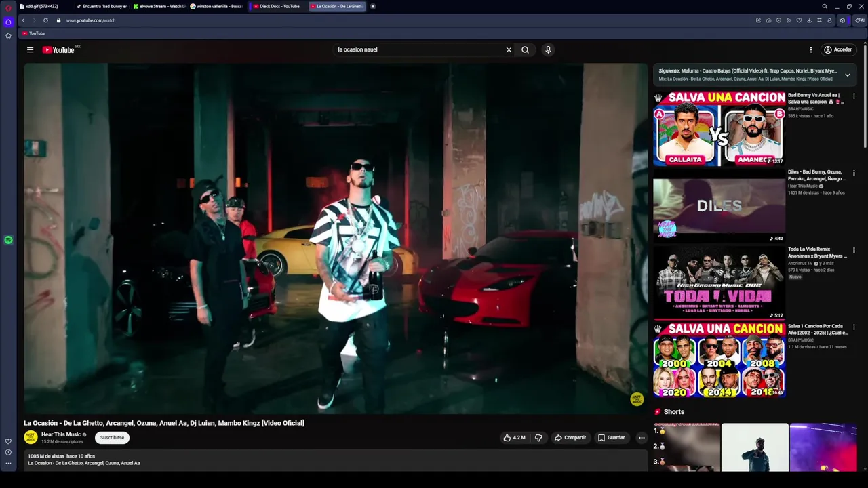Click the channel watermark on video
This screenshot has width=868, height=488.
click(637, 399)
